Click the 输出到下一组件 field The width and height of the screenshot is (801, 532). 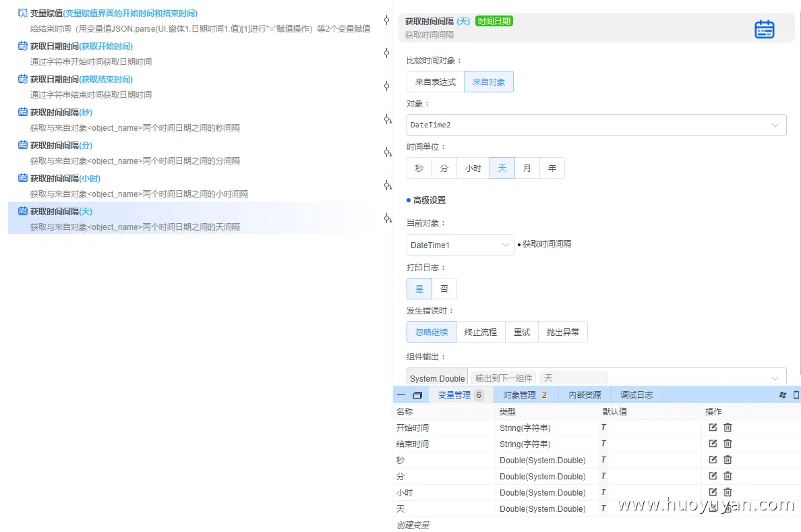point(504,378)
